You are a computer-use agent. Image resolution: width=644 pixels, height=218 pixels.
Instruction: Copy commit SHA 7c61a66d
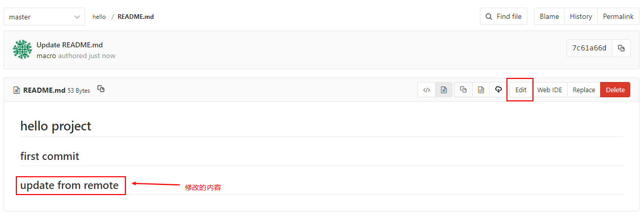(621, 48)
